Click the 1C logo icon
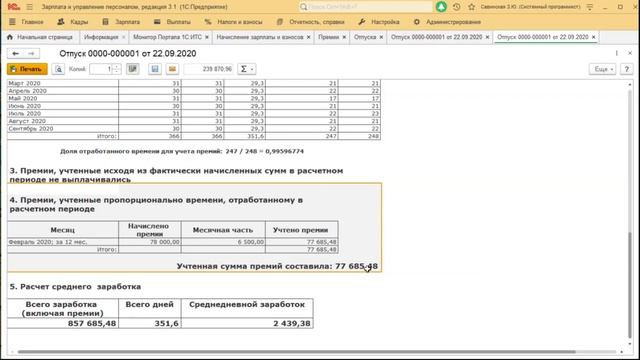This screenshot has height=360, width=640. (13, 7)
